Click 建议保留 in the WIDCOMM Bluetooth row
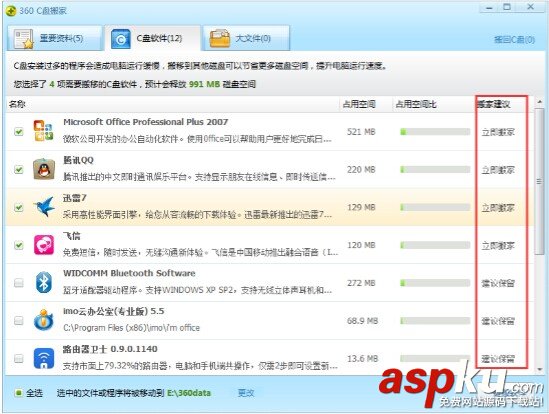Image resolution: width=549 pixels, height=414 pixels. click(x=498, y=283)
